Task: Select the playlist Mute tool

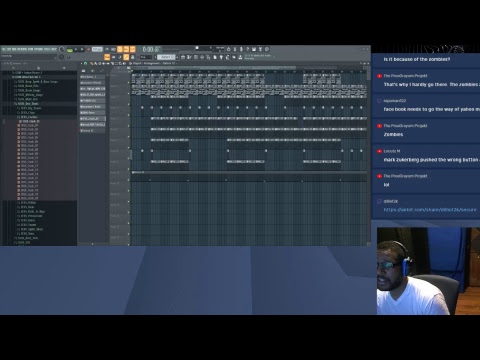Action: pyautogui.click(x=104, y=63)
